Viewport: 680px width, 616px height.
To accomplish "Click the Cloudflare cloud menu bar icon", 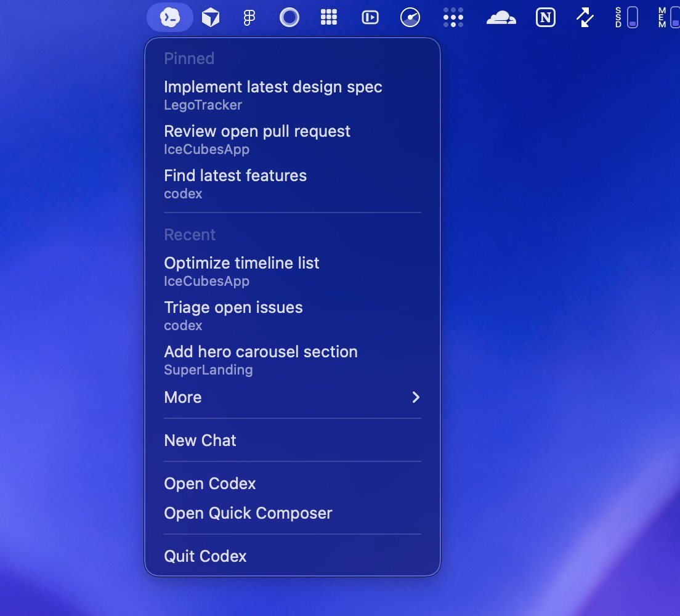I will [501, 18].
